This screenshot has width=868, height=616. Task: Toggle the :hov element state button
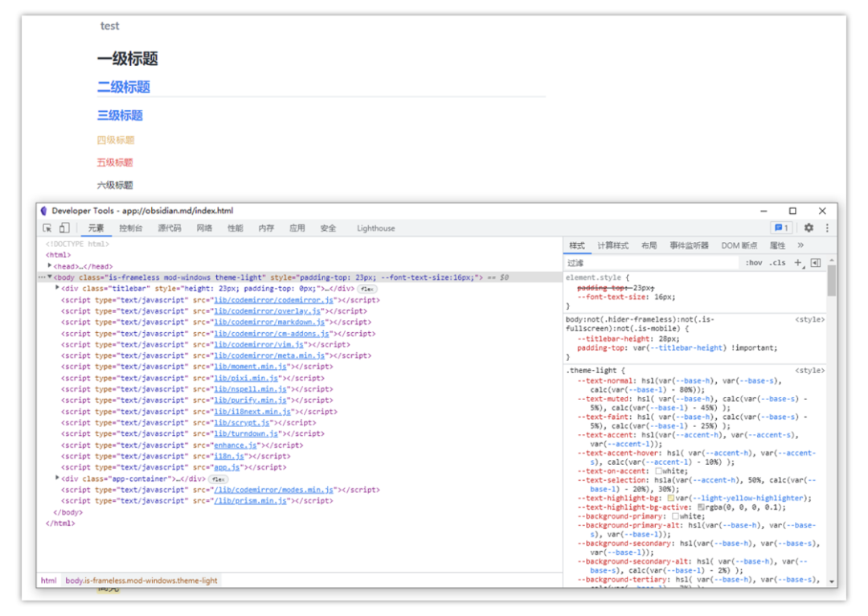[x=754, y=263]
